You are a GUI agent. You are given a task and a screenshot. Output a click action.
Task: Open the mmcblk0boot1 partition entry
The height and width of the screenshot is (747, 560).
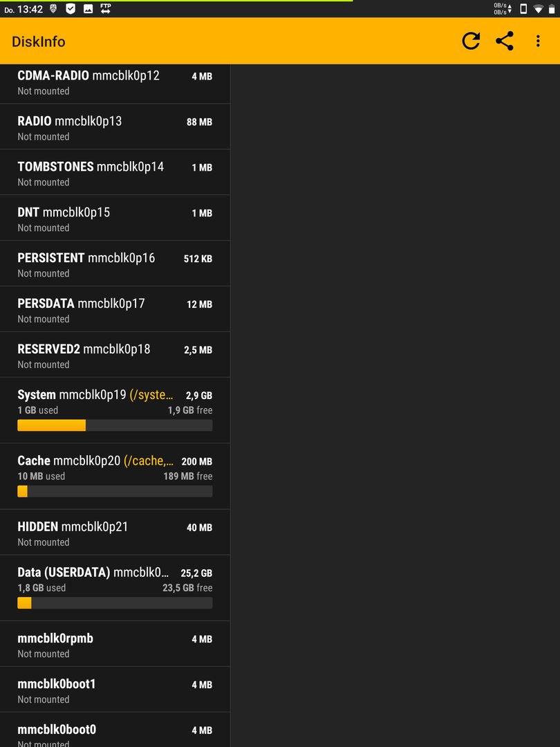tap(115, 690)
